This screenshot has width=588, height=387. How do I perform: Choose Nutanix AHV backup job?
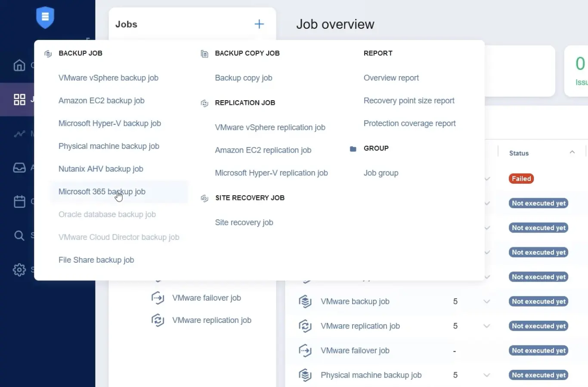(x=101, y=169)
